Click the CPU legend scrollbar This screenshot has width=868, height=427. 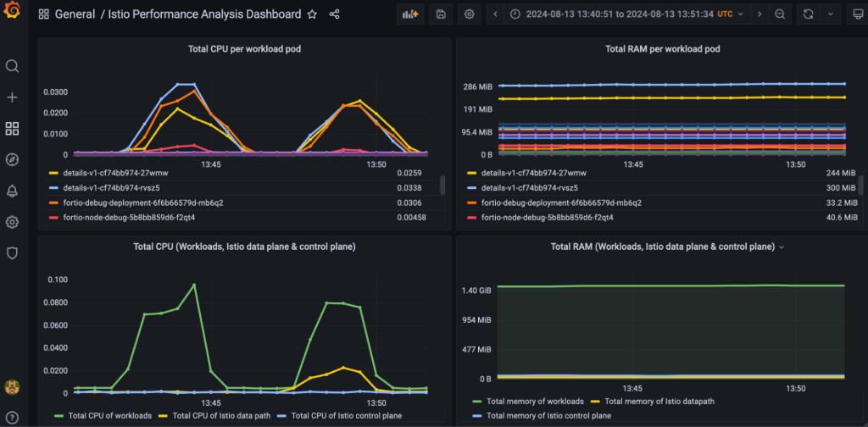pyautogui.click(x=442, y=186)
